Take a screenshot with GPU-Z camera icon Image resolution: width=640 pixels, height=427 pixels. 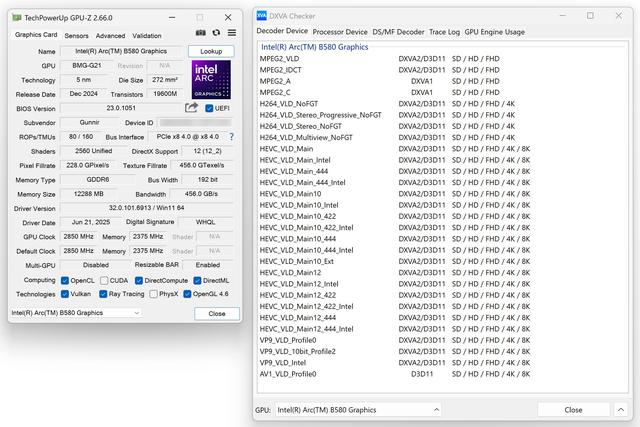pos(200,33)
